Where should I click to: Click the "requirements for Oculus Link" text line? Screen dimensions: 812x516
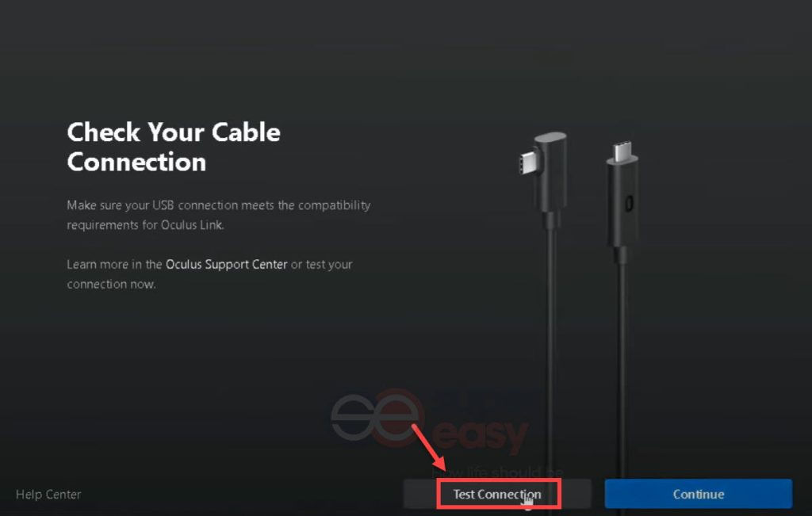click(x=145, y=224)
